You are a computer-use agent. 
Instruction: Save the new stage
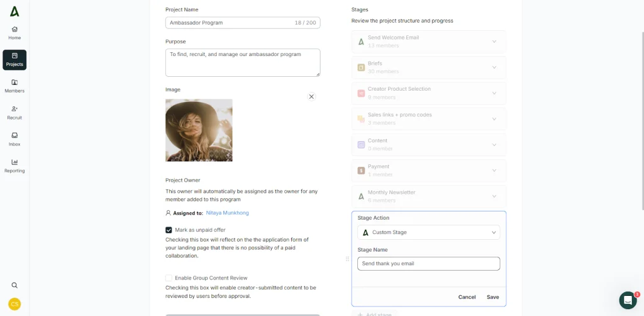pyautogui.click(x=492, y=297)
